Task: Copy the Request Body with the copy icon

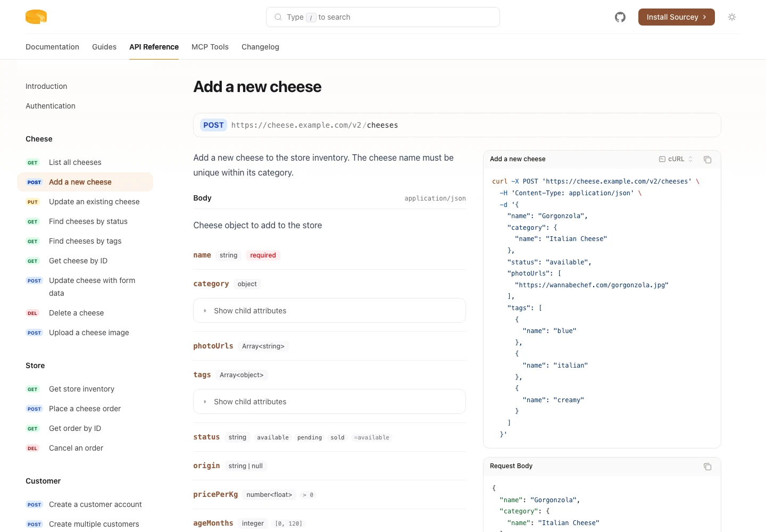Action: [707, 466]
